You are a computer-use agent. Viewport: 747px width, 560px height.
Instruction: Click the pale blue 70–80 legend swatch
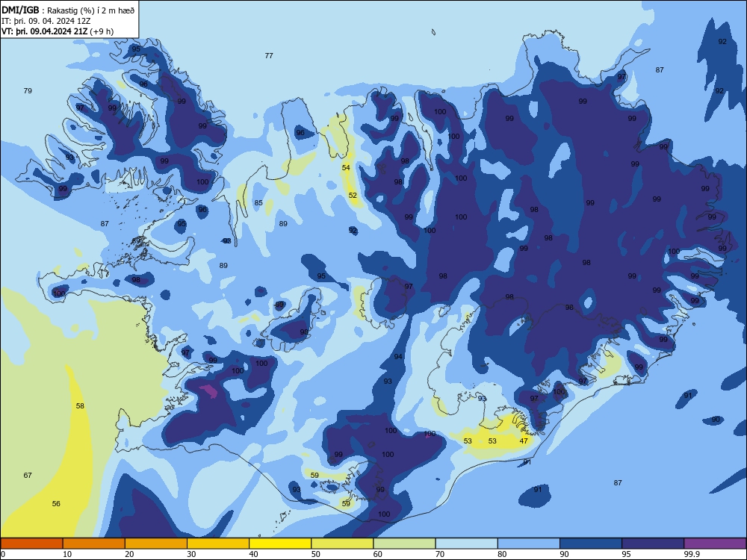click(x=466, y=544)
